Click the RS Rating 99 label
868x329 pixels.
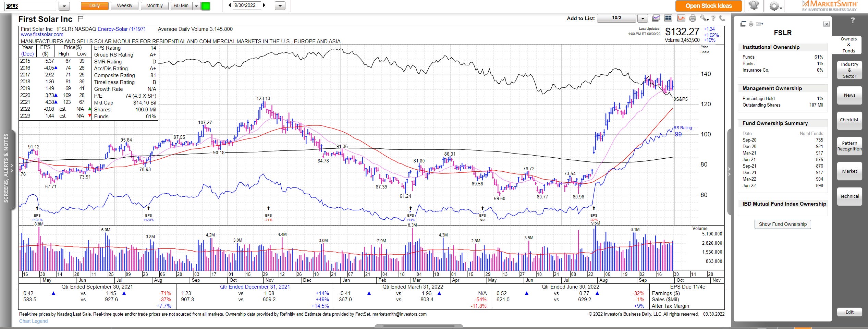click(x=682, y=131)
